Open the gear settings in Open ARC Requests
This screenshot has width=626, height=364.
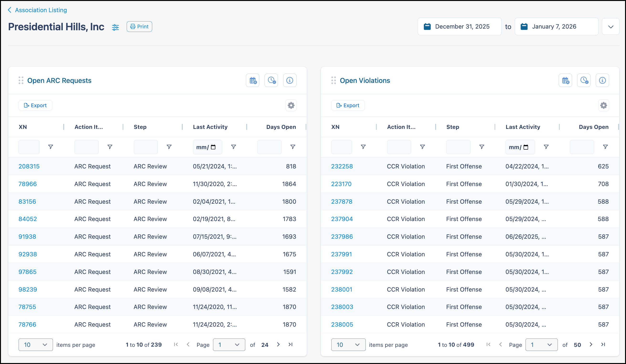coord(291,106)
